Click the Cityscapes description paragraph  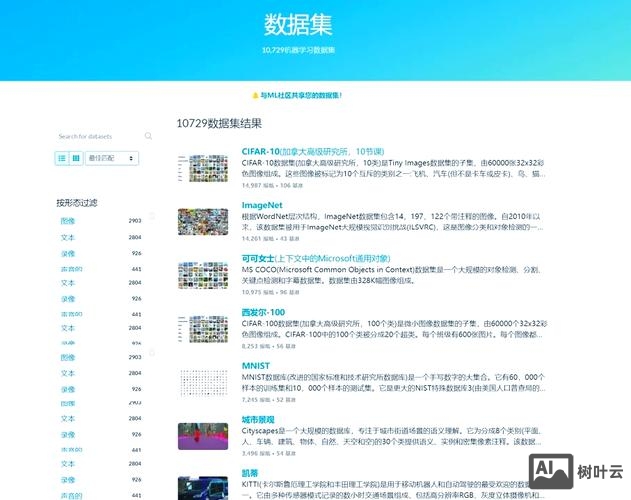[392, 436]
